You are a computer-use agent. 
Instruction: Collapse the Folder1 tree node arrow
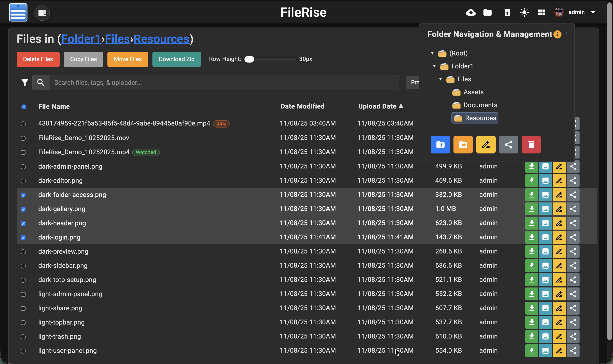point(434,66)
